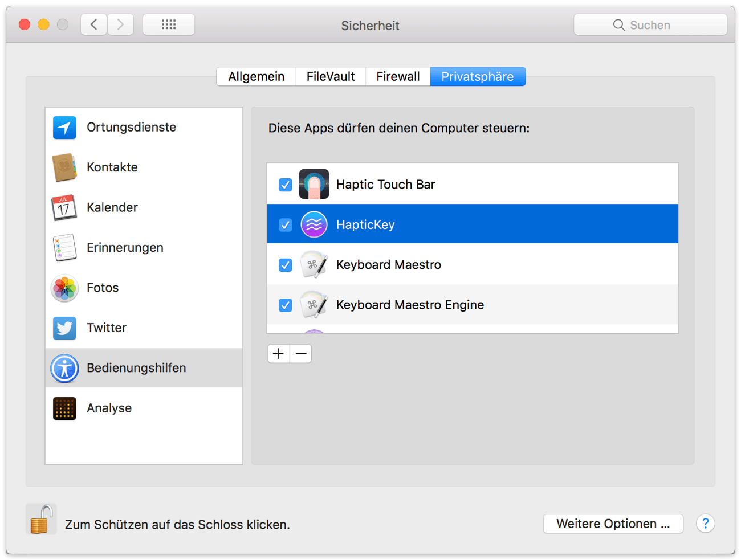Screen dimensions: 741x560
Task: Select Kontakte in the sidebar
Action: coord(144,167)
